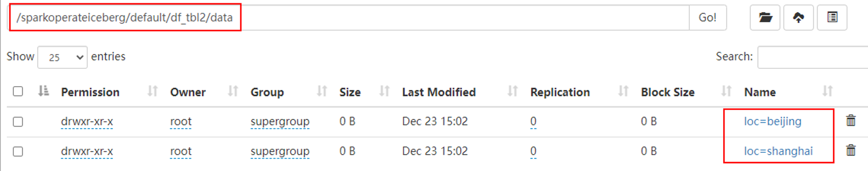Click the Go! button
Image resolution: width=868 pixels, height=171 pixels.
pos(707,17)
